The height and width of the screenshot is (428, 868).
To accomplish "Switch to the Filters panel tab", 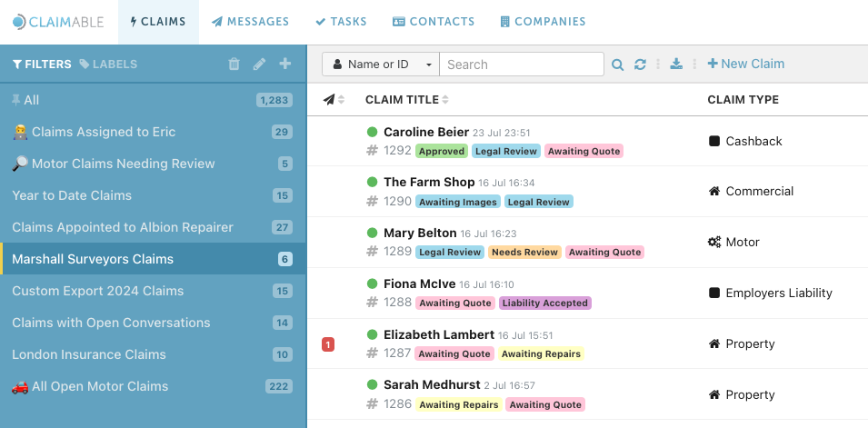I will click(42, 65).
